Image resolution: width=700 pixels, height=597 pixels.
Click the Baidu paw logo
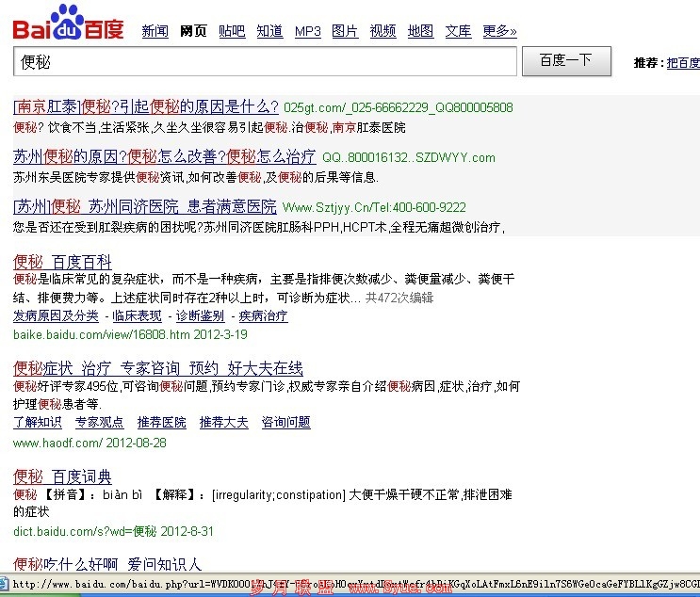pos(68,23)
